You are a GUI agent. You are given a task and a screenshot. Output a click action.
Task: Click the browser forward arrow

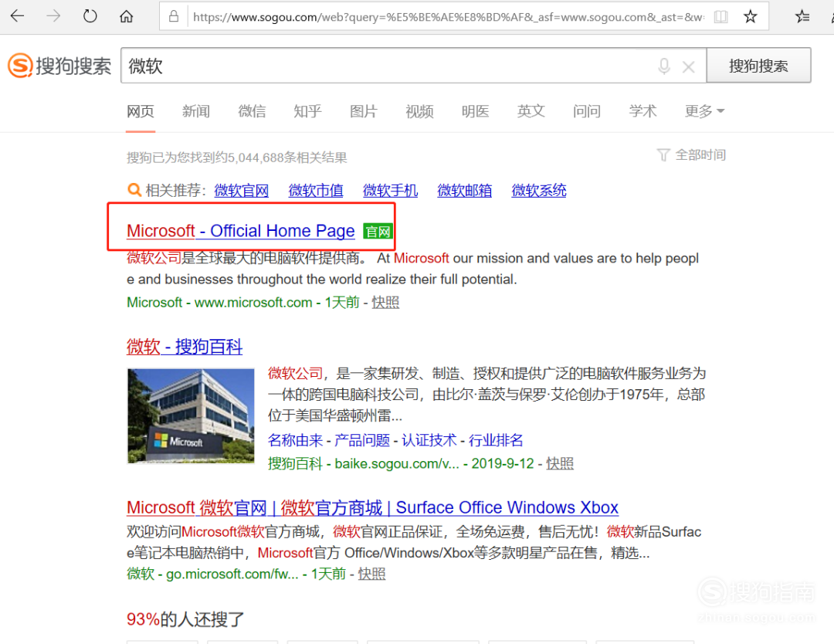point(53,16)
